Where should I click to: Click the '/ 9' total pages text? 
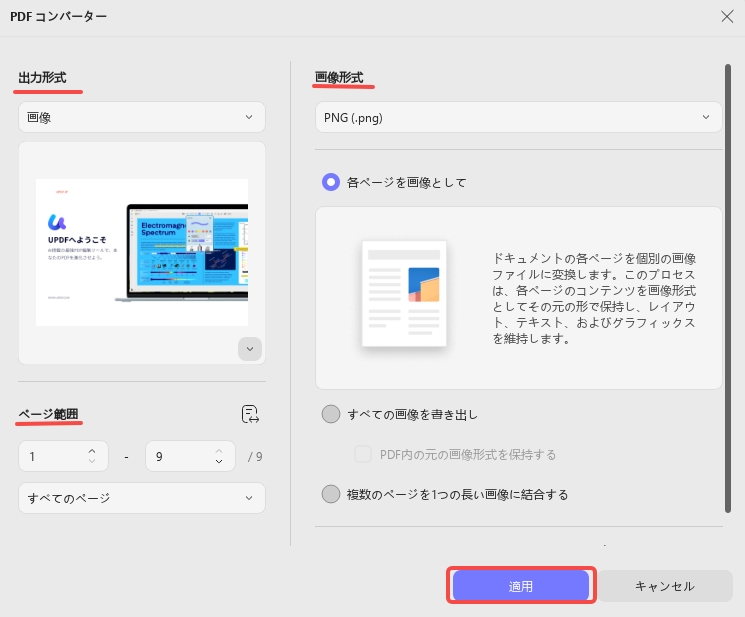(255, 456)
